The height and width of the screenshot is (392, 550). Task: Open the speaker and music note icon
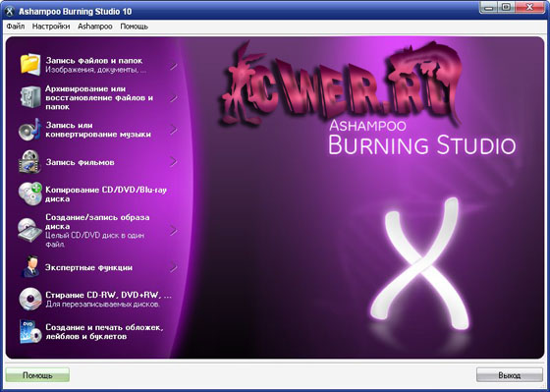tap(30, 130)
